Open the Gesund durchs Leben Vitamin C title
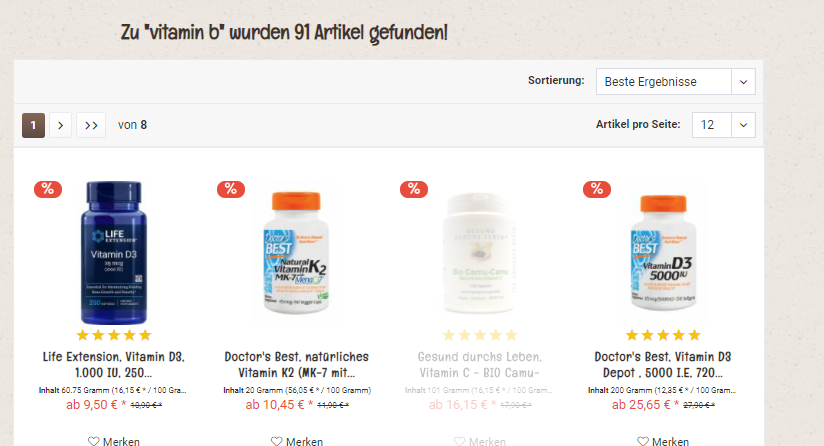 click(479, 365)
